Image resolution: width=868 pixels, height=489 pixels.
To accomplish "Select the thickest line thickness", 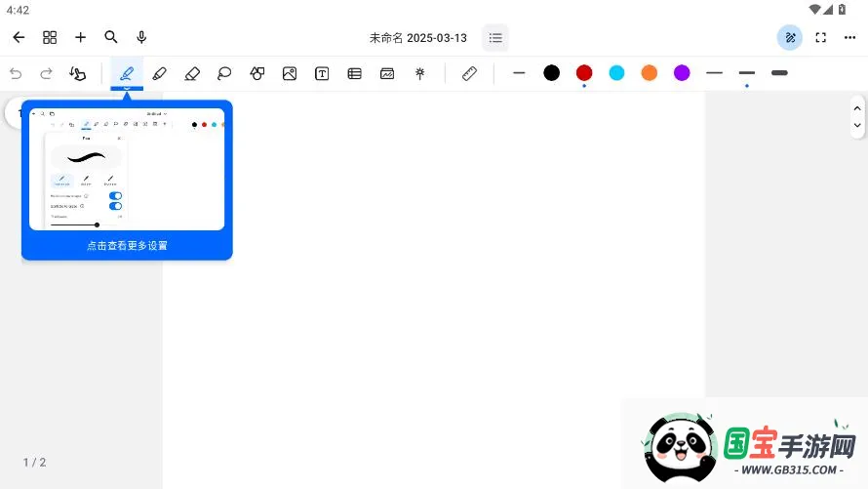I will (779, 72).
